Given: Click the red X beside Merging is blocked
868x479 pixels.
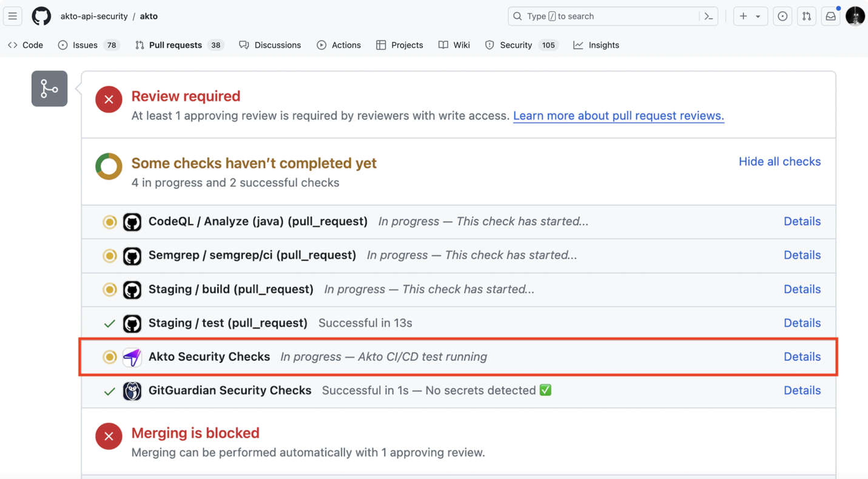Looking at the screenshot, I should 109,436.
